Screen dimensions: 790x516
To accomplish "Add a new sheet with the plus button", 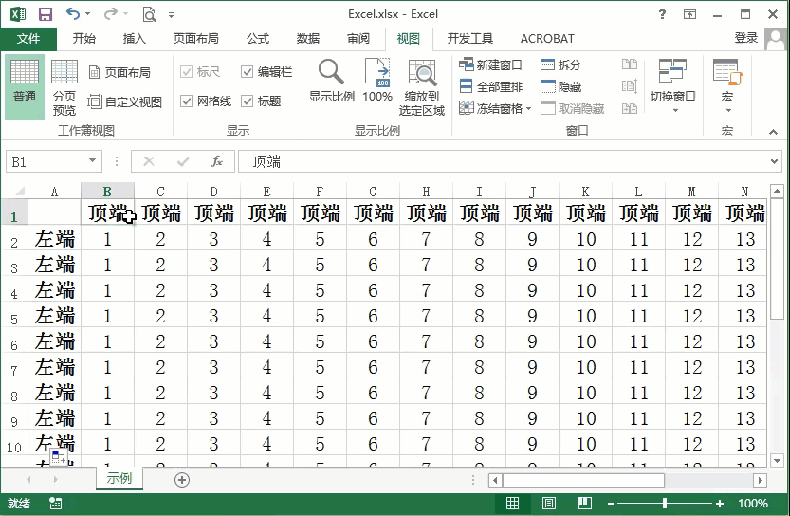I will pyautogui.click(x=182, y=480).
